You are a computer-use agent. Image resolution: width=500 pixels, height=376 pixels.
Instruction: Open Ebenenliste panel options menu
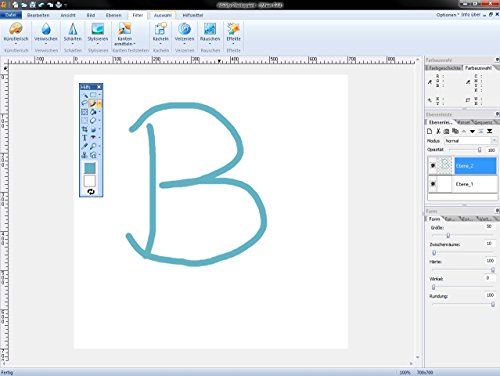tap(497, 114)
